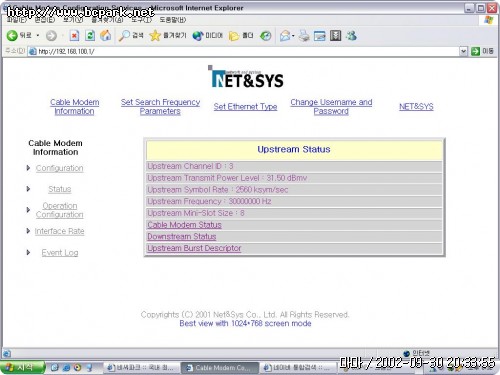Select the Upstream Frequency 30000000 Hz row
This screenshot has width=500, height=375.
294,201
